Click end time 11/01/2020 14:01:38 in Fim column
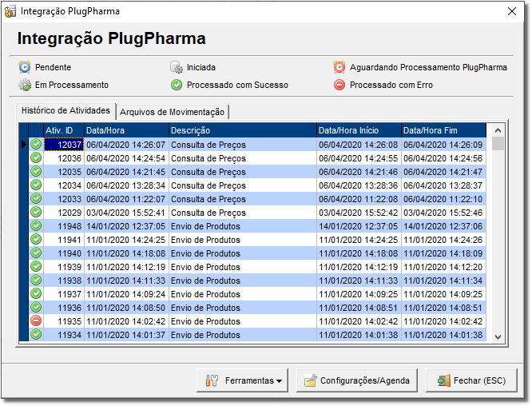 point(443,335)
